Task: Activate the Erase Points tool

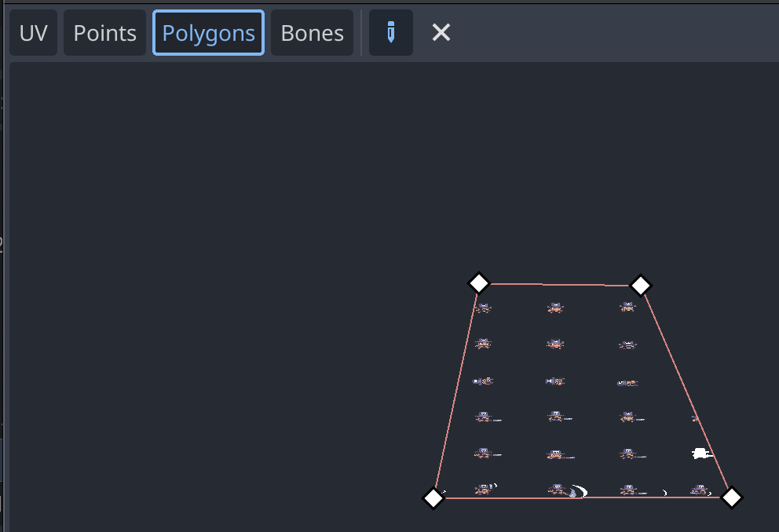Action: 441,32
